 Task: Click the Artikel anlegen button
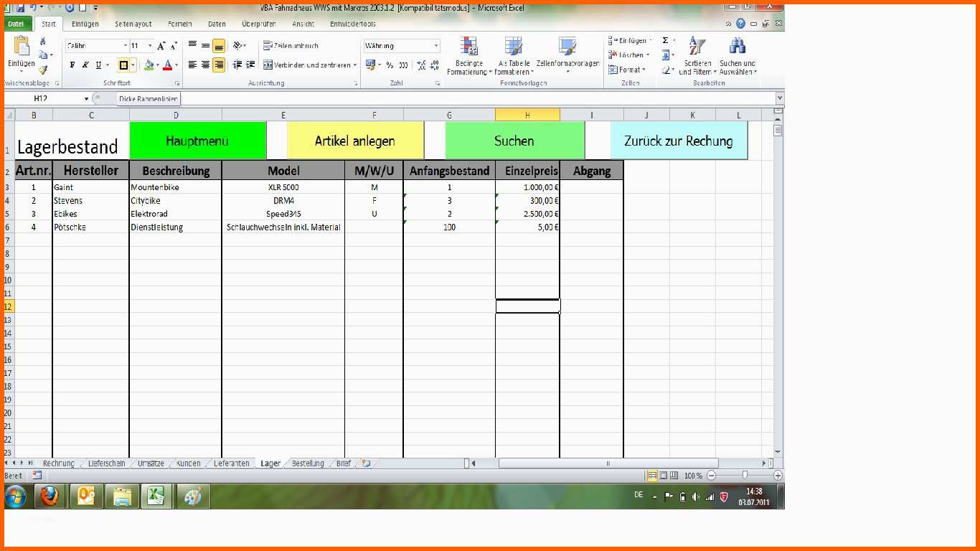click(x=355, y=141)
